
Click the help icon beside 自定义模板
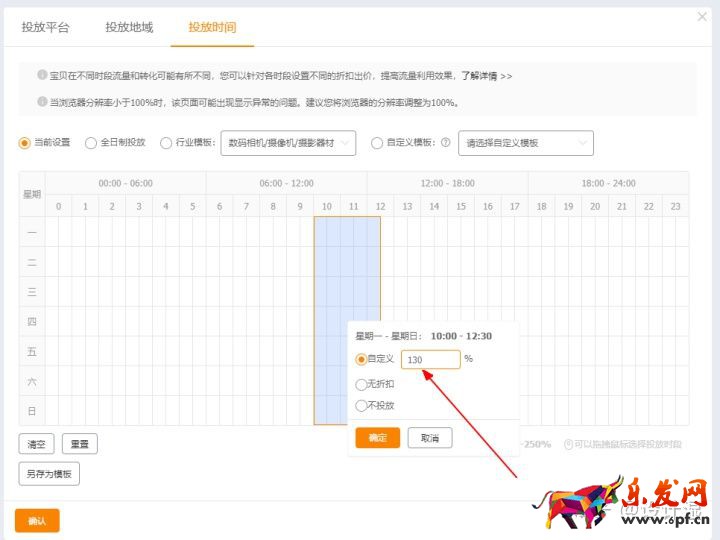(x=445, y=143)
